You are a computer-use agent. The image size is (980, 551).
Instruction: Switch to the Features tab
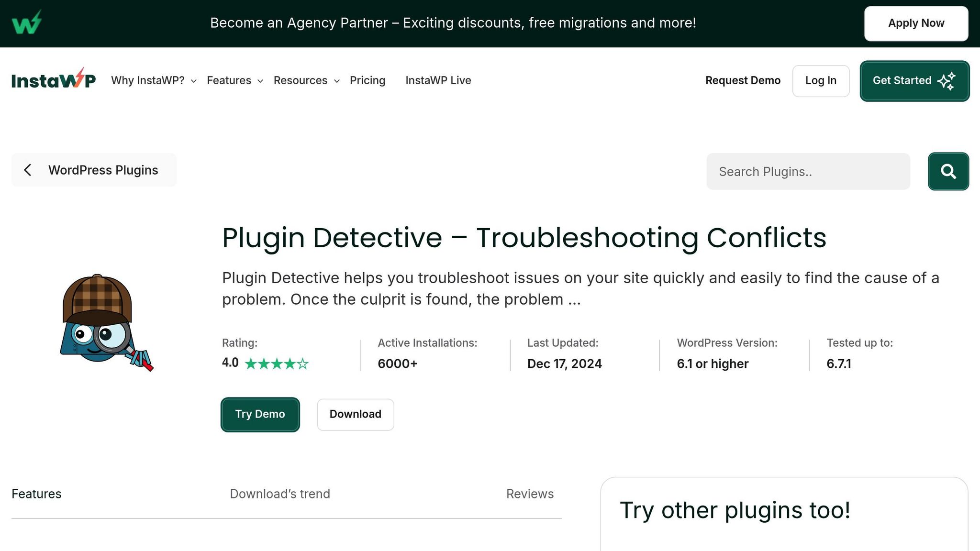36,494
